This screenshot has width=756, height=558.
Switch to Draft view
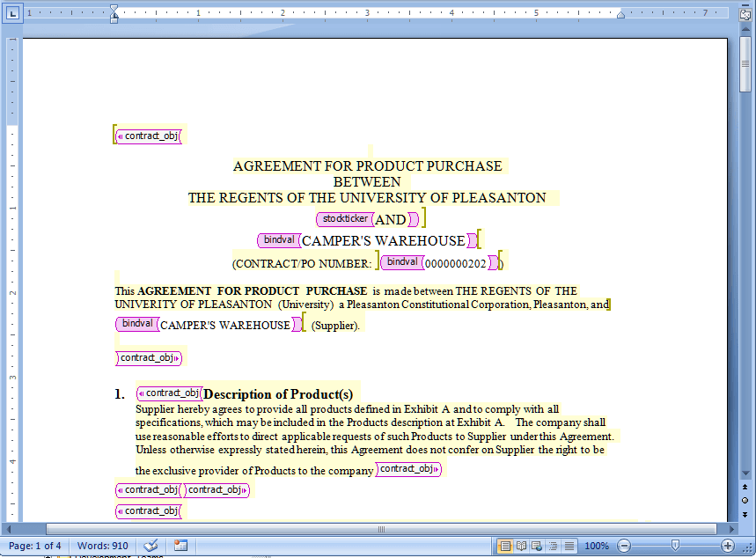(570, 547)
